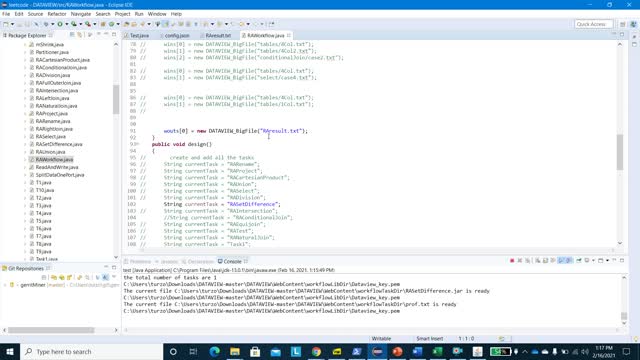The image size is (640, 360).
Task: Select RASelect.java in Package Explorer
Action: [x=51, y=136]
